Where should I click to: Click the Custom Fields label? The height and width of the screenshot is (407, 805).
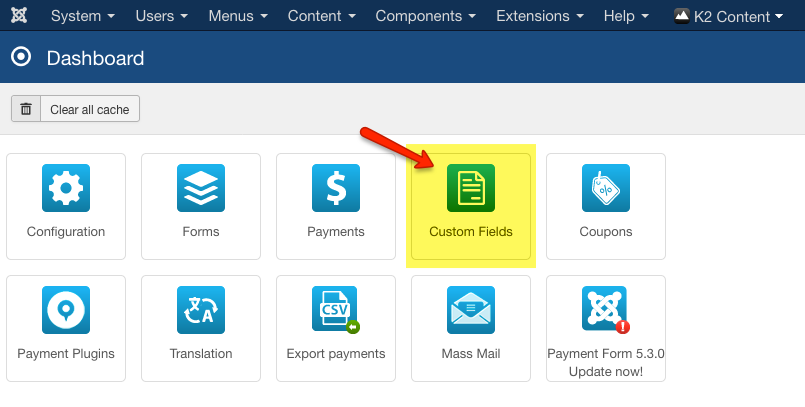coord(471,231)
